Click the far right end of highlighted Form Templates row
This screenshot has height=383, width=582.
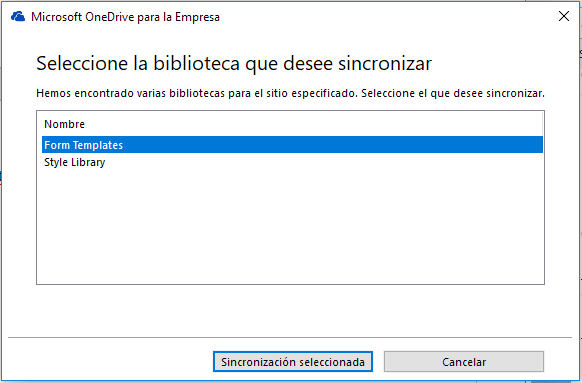click(x=534, y=145)
